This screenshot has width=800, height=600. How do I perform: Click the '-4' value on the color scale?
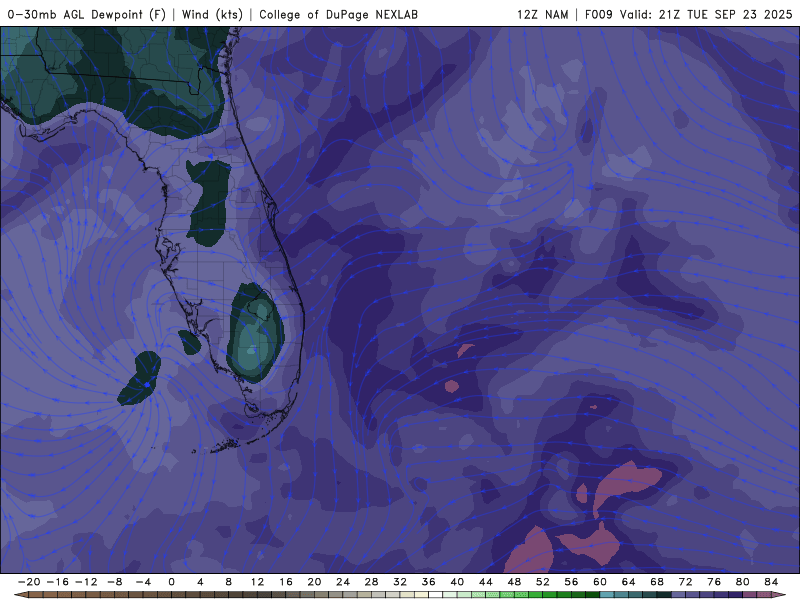[143, 582]
